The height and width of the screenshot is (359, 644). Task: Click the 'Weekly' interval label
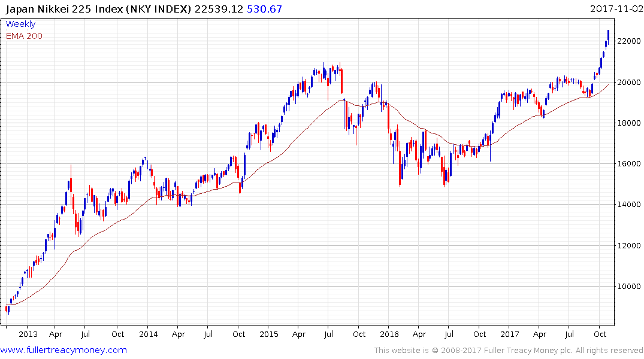pyautogui.click(x=20, y=24)
